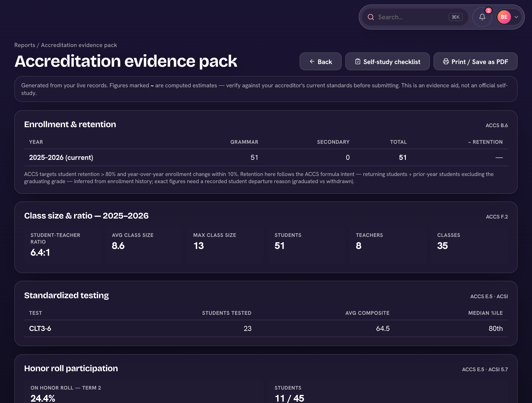The image size is (532, 403).
Task: Select the Max Class Size value 13
Action: (x=198, y=246)
